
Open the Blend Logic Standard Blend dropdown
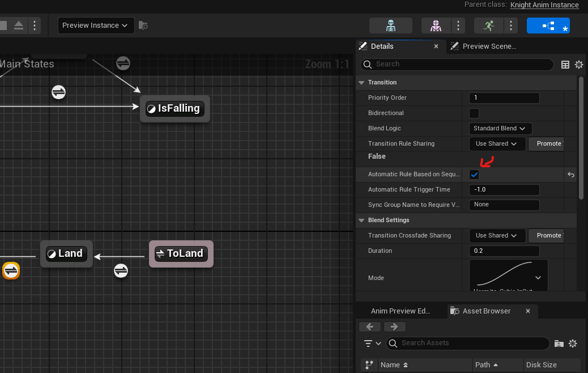click(x=500, y=128)
